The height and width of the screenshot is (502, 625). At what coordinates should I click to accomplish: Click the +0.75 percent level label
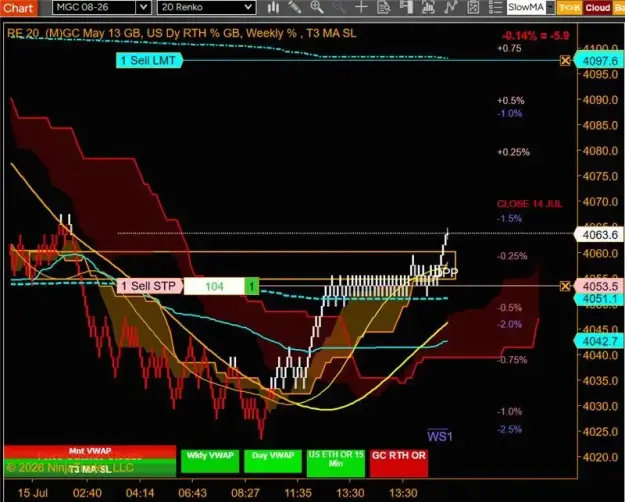(509, 48)
